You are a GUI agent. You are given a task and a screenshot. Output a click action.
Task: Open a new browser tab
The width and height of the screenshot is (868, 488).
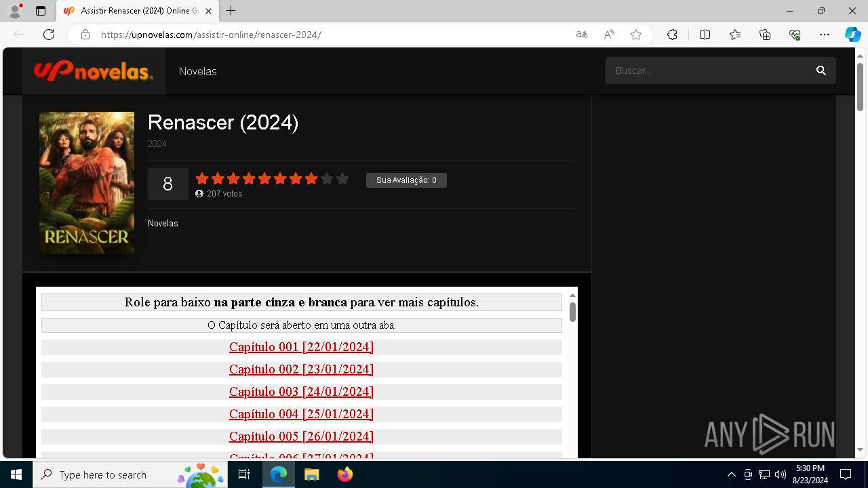point(231,11)
